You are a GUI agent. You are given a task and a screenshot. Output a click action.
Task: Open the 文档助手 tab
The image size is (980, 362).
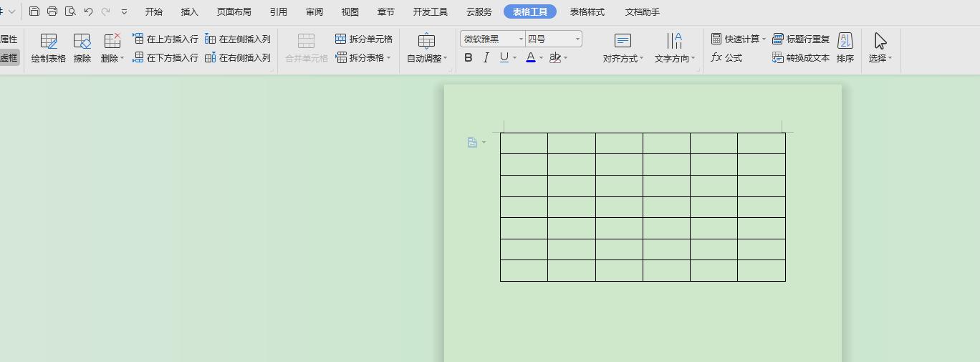pyautogui.click(x=643, y=12)
